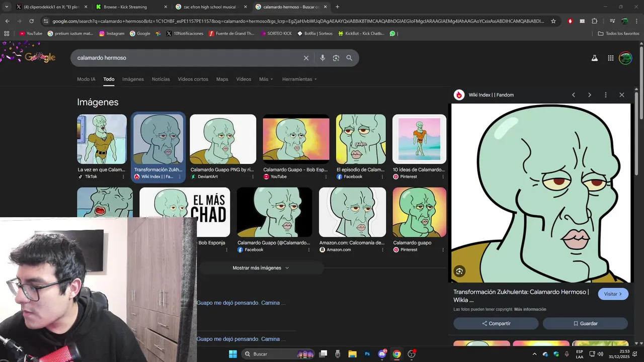Go to the Google logo homepage
Screen dimensions: 644x362
[40, 57]
